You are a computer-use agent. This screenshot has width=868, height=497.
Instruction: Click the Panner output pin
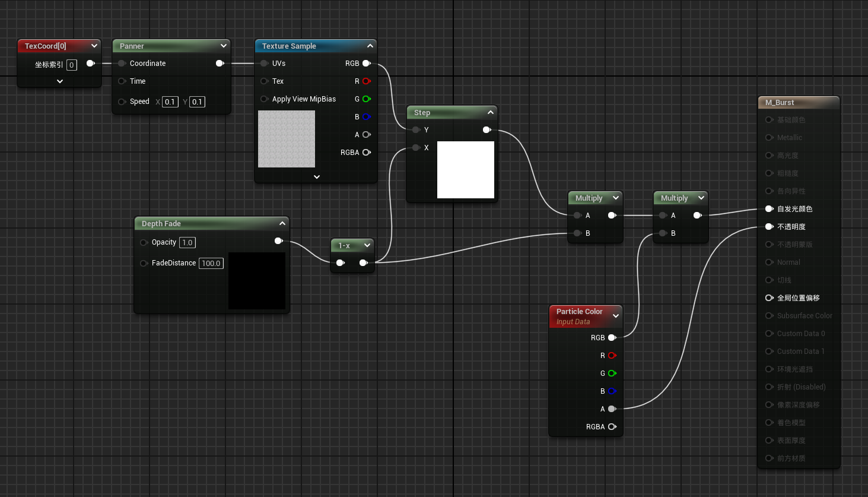tap(220, 64)
